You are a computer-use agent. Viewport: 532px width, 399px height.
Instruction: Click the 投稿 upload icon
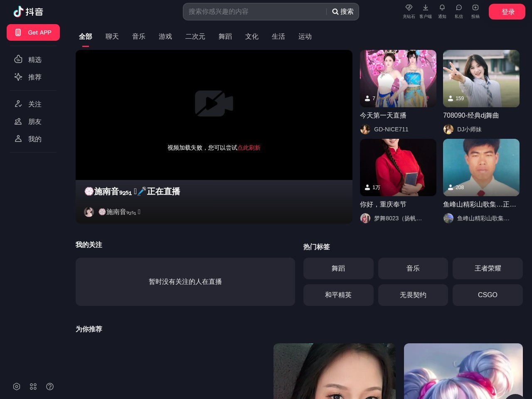pyautogui.click(x=475, y=12)
